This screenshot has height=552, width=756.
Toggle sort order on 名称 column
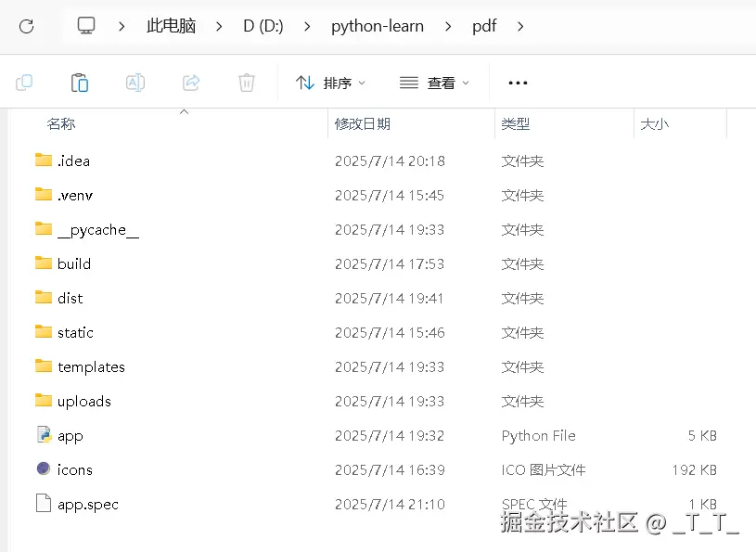[x=60, y=123]
